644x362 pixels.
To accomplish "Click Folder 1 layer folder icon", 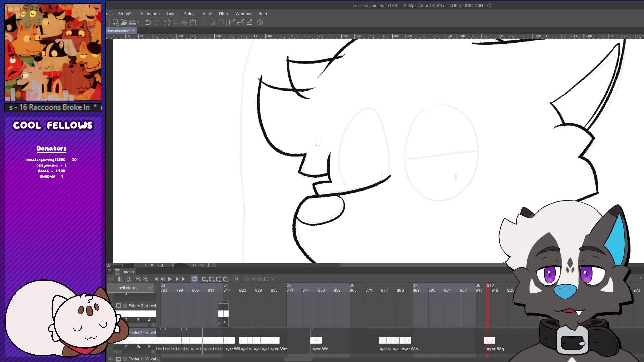I will pyautogui.click(x=118, y=359).
